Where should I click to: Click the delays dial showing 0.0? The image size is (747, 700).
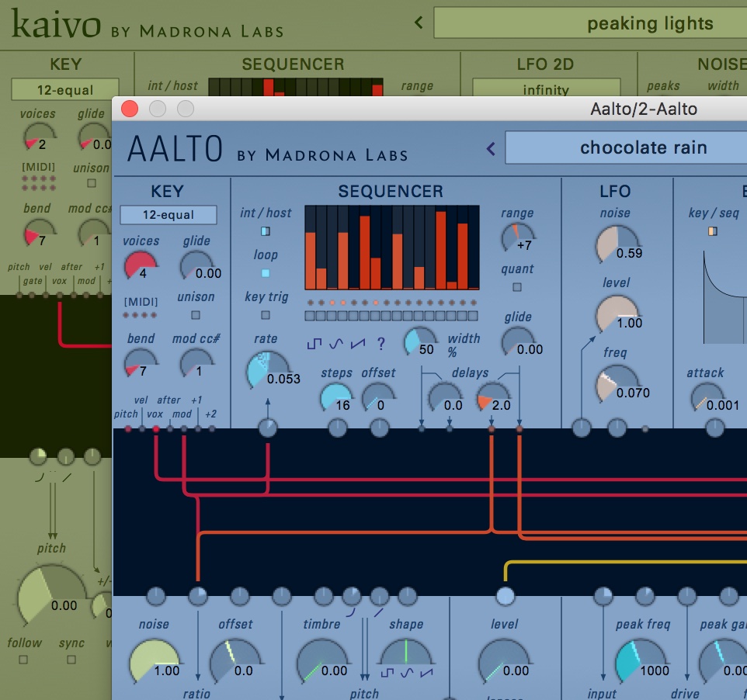[x=445, y=397]
